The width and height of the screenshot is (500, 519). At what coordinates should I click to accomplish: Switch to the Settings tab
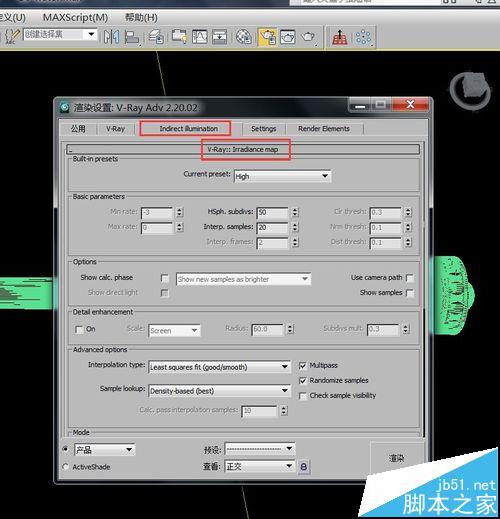tap(263, 129)
